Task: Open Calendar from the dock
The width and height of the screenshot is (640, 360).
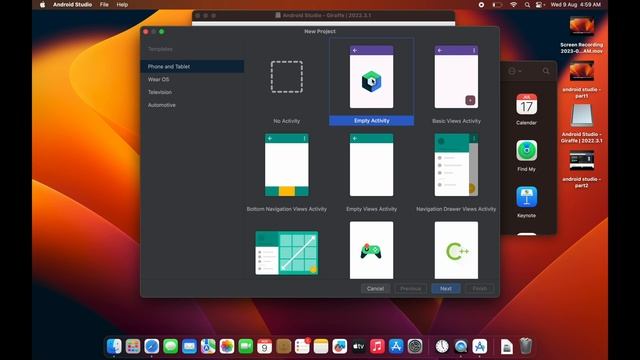Action: [264, 346]
